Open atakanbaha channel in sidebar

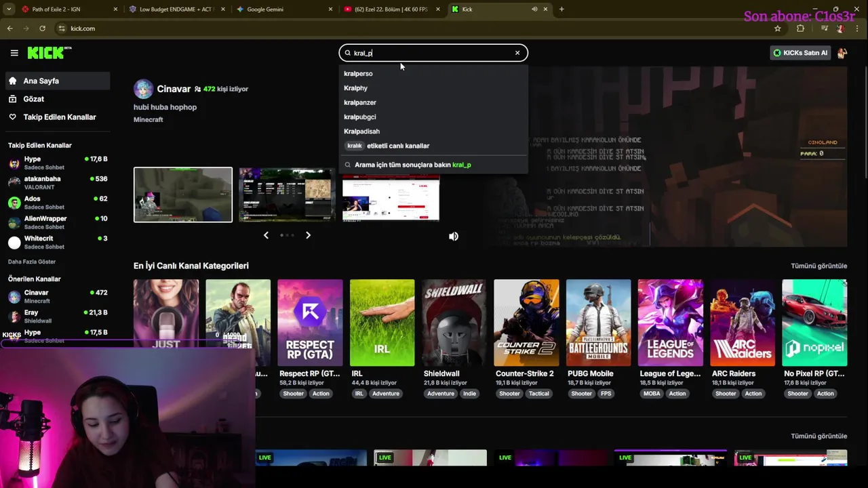click(x=58, y=182)
